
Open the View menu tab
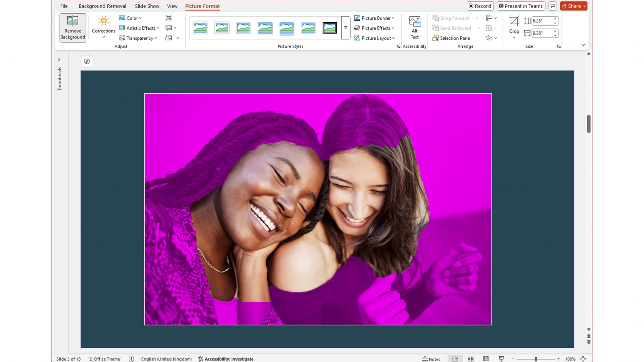[172, 6]
